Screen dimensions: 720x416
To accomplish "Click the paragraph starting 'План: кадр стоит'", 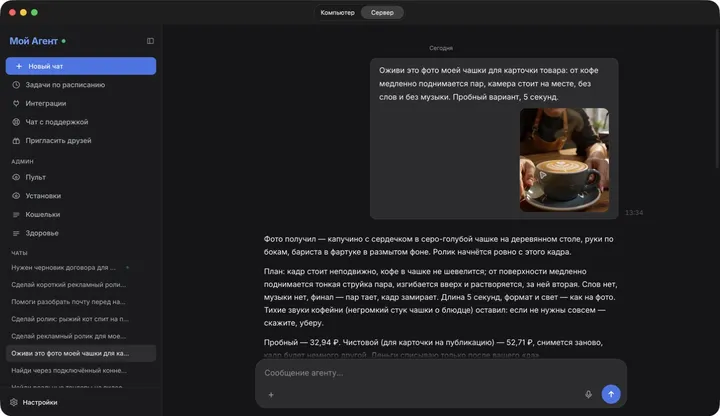I will click(x=441, y=297).
